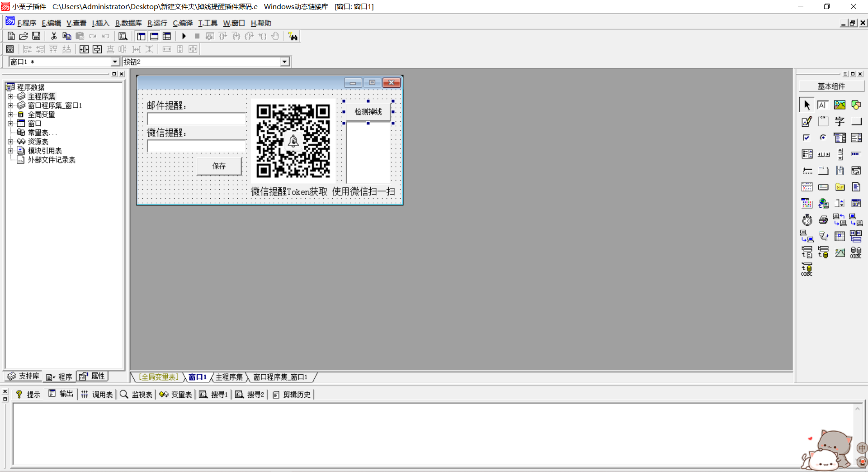Select the progress bar component
This screenshot has width=868, height=472.
click(856, 154)
